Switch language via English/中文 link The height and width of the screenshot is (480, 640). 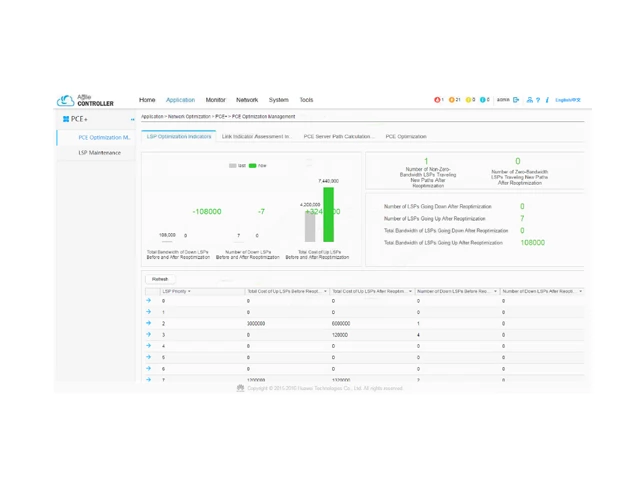pyautogui.click(x=567, y=100)
